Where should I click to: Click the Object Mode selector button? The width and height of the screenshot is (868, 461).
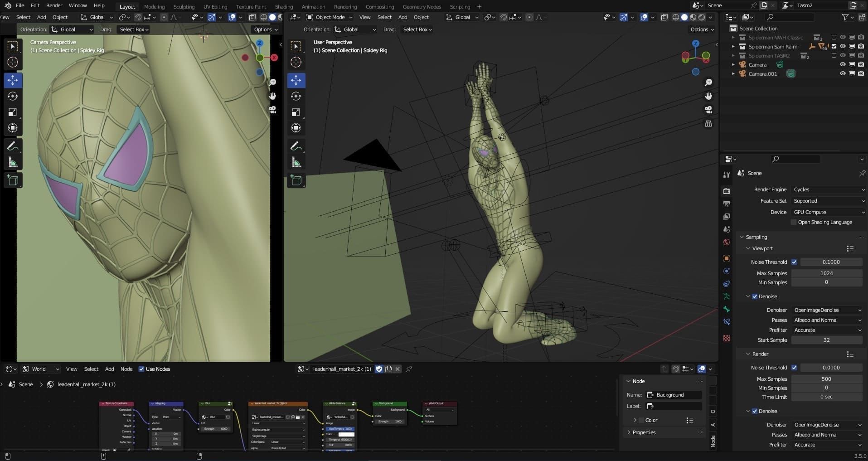(330, 17)
